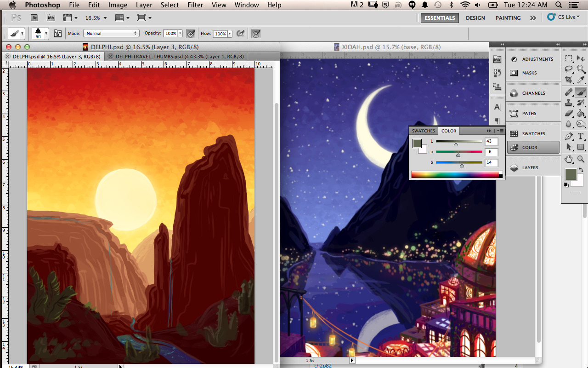Select the Hand tool

(x=569, y=159)
